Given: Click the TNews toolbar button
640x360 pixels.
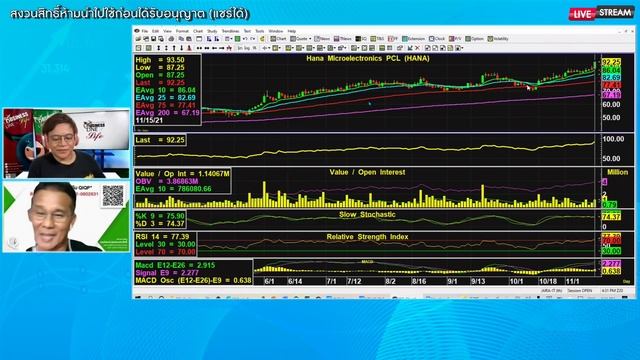Looking at the screenshot, I should 343,39.
